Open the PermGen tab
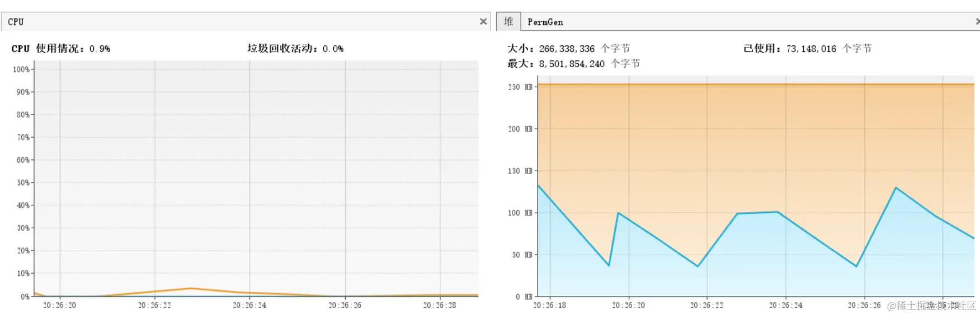Image resolution: width=980 pixels, height=315 pixels. [545, 22]
